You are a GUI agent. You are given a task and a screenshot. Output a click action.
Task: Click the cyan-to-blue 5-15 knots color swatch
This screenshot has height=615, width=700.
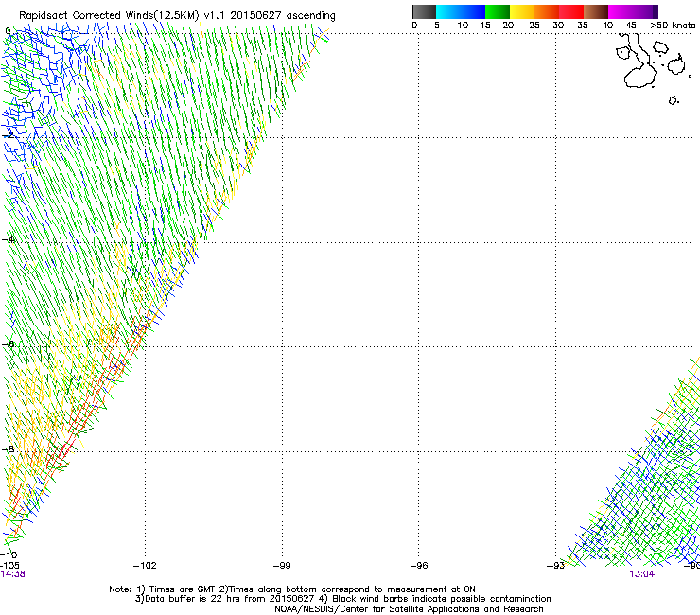point(461,11)
